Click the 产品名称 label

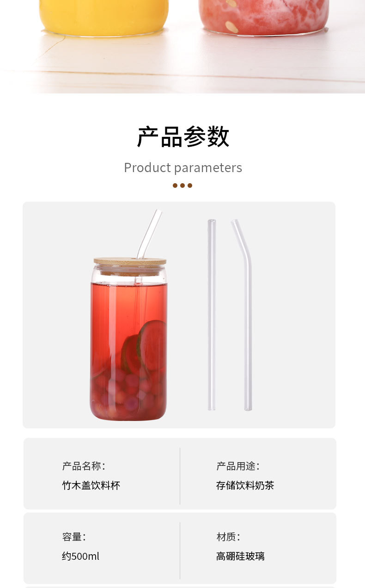[x=84, y=466]
